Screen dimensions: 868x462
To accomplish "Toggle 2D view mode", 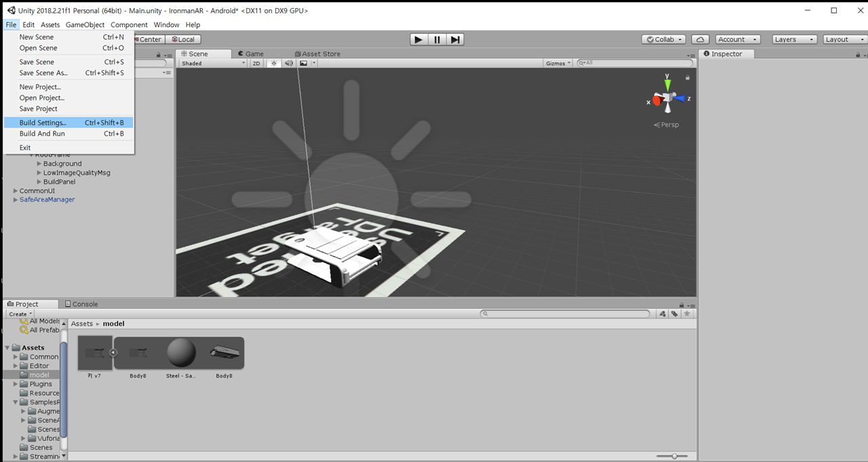I will tap(256, 63).
